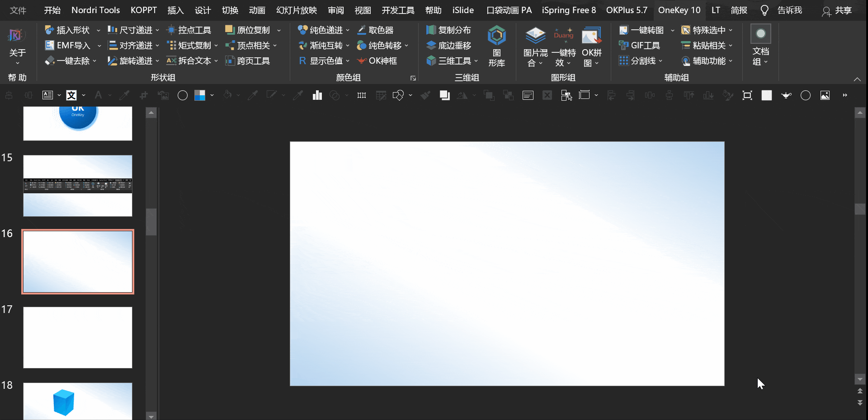Select slide 15 thumbnail
Screen dimensions: 868x420
[x=78, y=186]
